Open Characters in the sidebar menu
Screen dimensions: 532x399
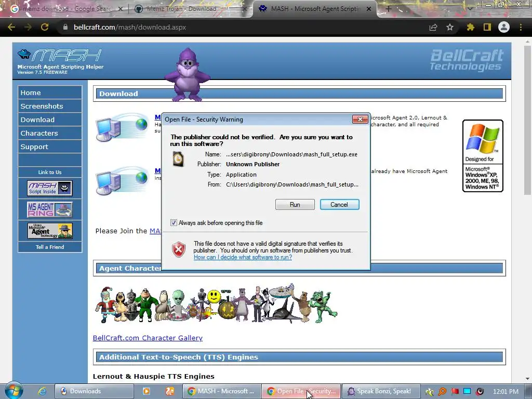tap(50, 134)
